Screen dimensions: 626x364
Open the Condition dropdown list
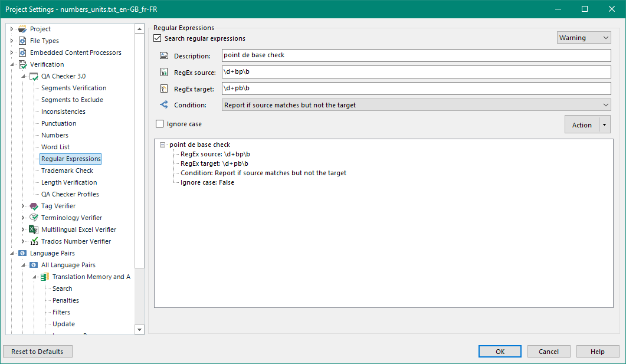[x=417, y=105]
